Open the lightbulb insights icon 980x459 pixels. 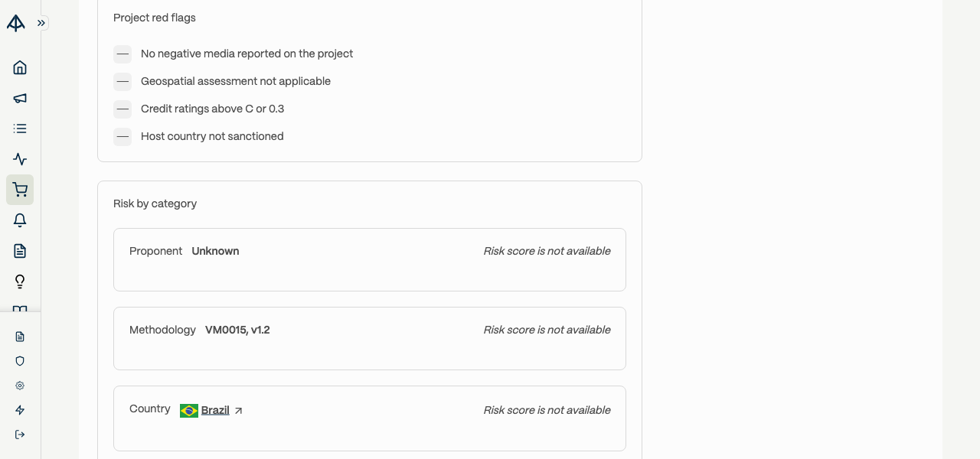(20, 282)
